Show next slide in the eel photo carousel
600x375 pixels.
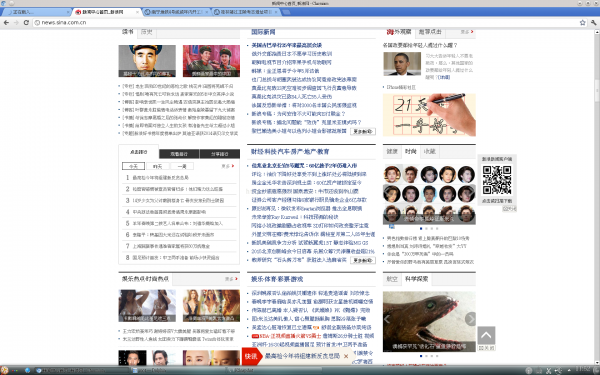[470, 318]
